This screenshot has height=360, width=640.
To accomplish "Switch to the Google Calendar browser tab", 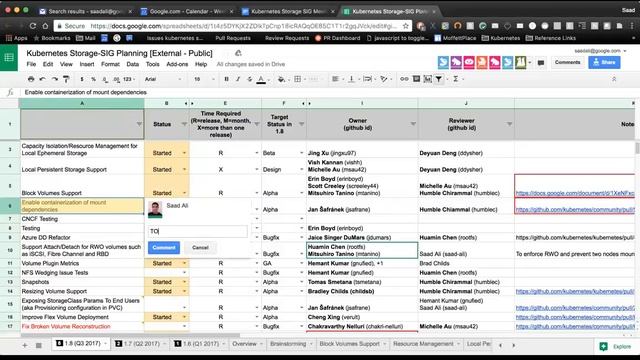I will coord(186,11).
